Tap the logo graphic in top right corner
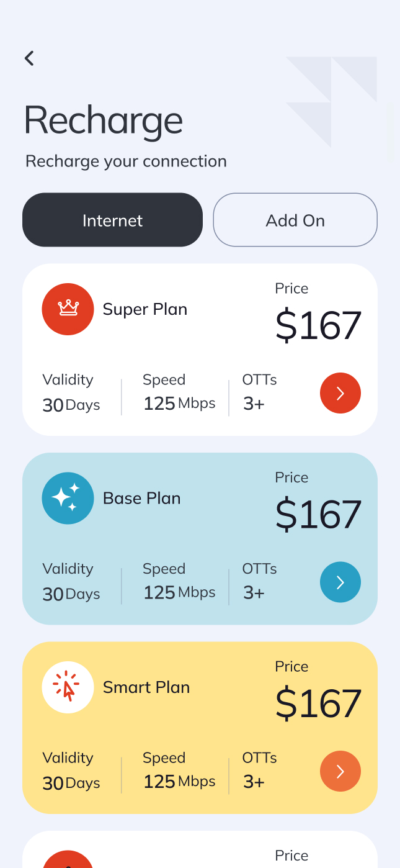Image resolution: width=400 pixels, height=868 pixels. [332, 102]
